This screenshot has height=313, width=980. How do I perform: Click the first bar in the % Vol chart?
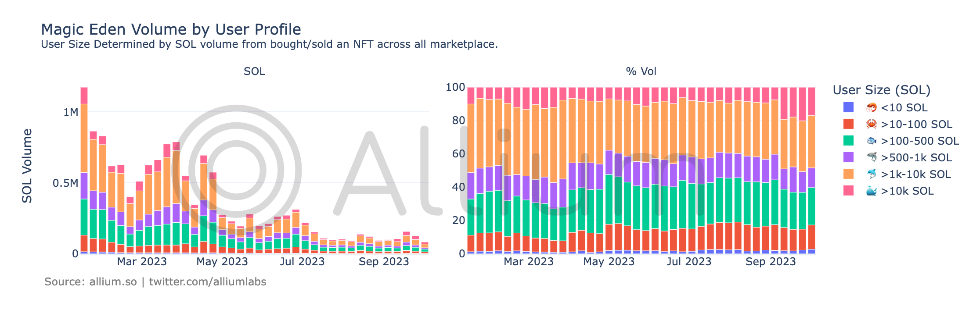point(471,171)
